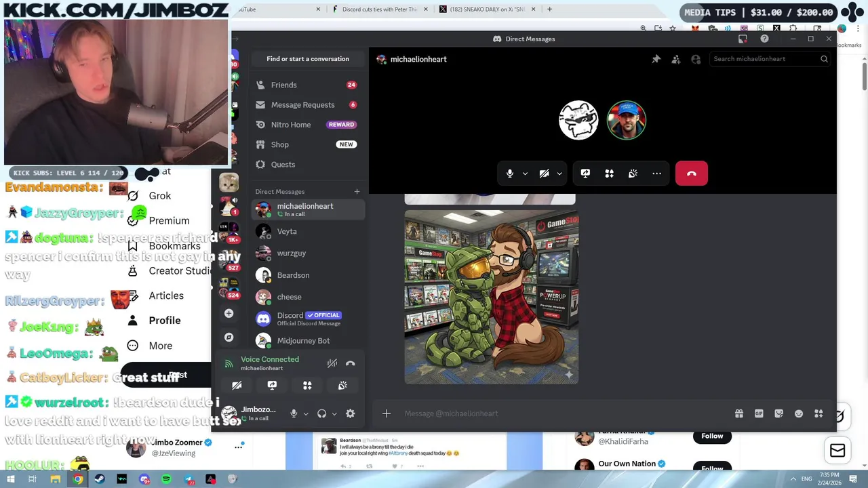Disconnect with the red hang-up button
This screenshot has width=868, height=488.
coord(692,174)
